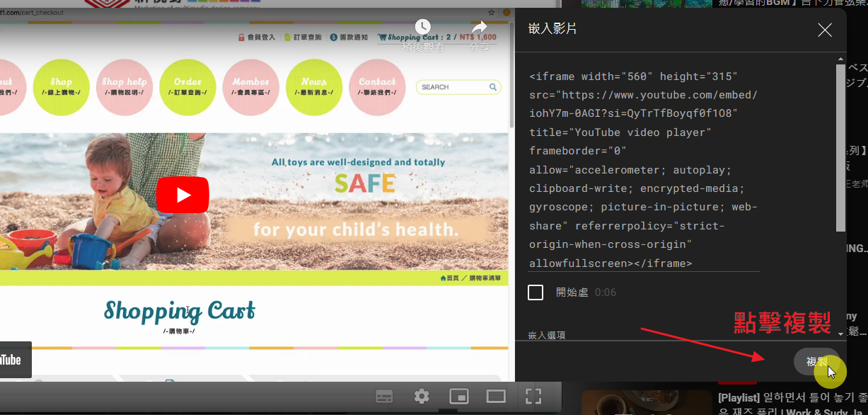Click the dollar icon beside 匯款通知
The image size is (868, 415).
coord(333,38)
